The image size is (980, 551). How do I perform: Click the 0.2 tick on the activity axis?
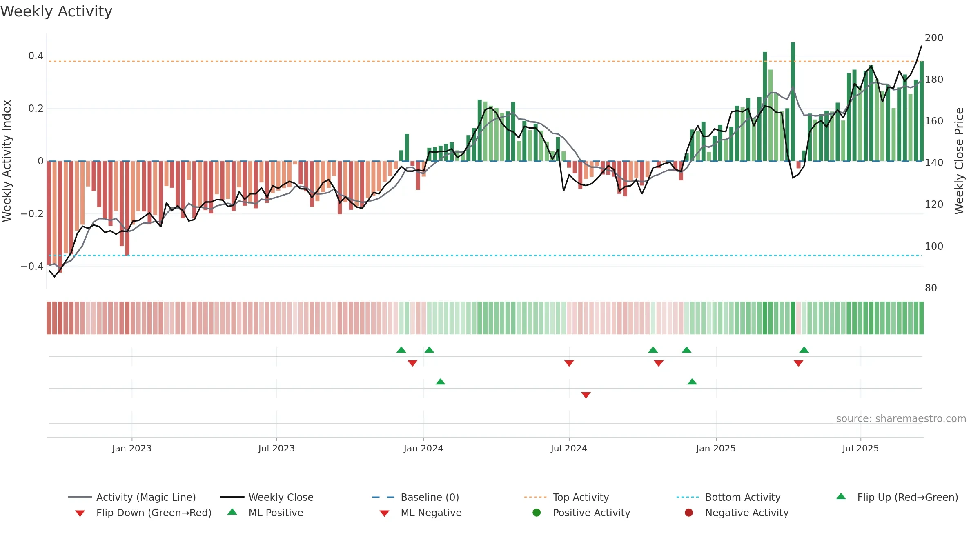click(x=36, y=109)
